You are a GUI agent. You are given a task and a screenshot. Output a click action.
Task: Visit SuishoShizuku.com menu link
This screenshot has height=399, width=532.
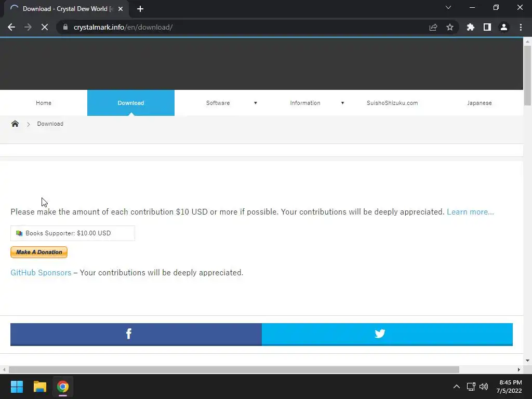point(392,103)
